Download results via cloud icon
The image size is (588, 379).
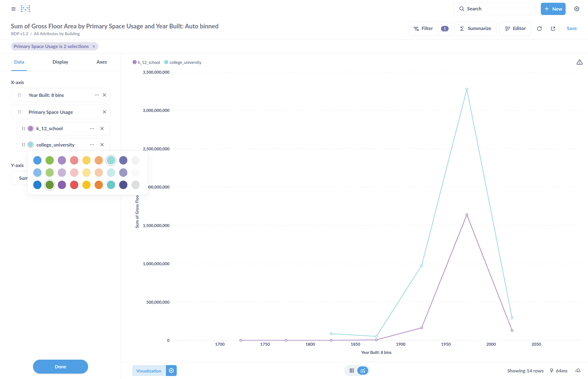[578, 371]
